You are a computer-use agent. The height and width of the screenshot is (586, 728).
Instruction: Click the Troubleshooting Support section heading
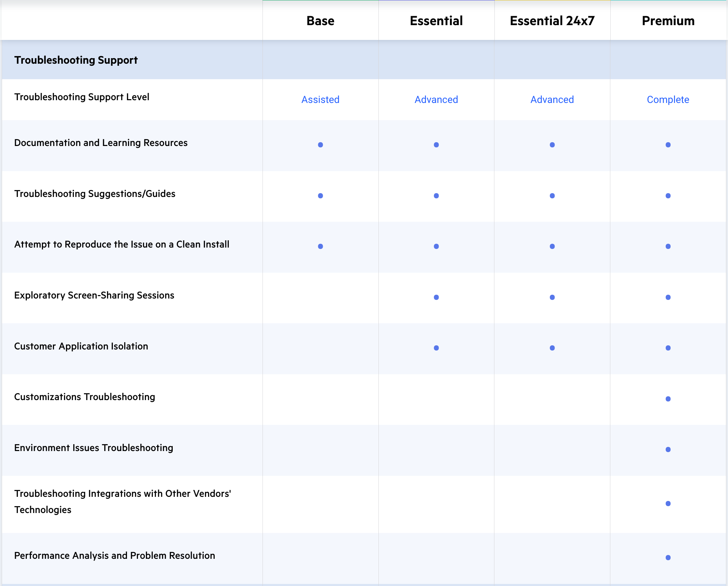[76, 60]
